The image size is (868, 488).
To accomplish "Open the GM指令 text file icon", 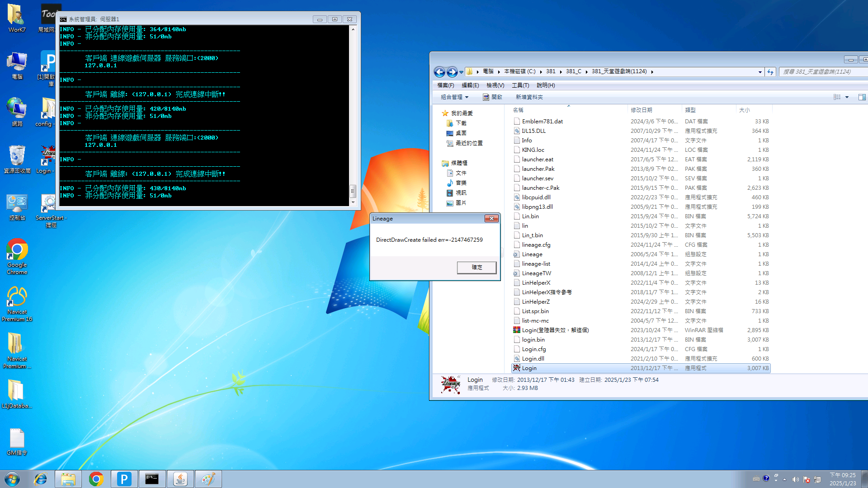I will click(17, 442).
